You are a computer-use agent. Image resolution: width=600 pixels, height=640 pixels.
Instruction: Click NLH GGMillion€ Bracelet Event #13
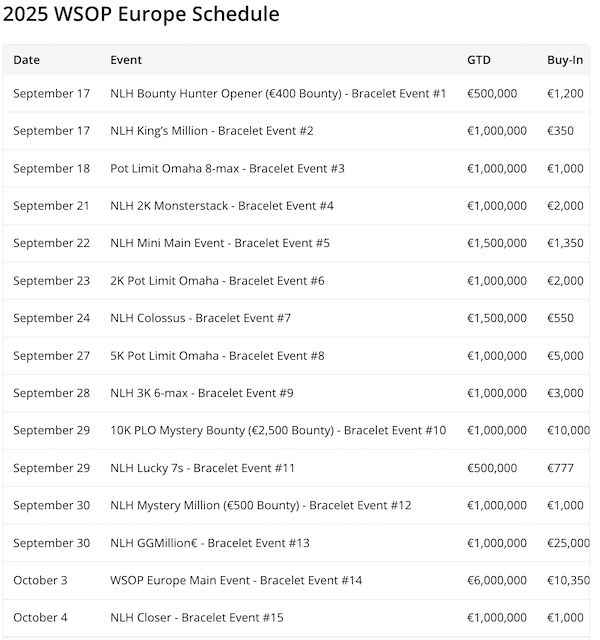pos(210,543)
